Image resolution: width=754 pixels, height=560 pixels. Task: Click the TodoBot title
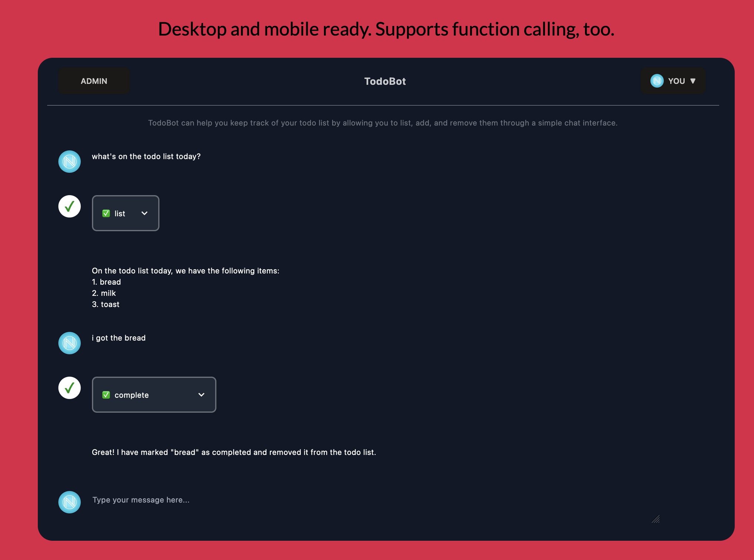385,81
